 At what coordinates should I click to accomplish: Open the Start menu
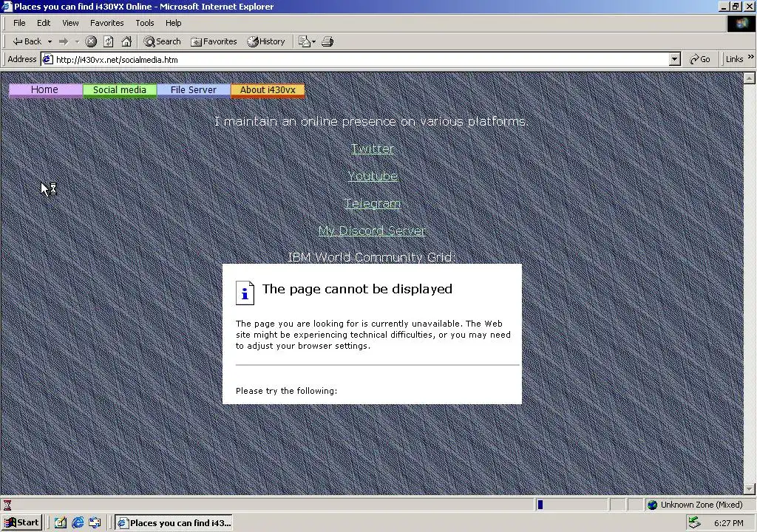(21, 522)
